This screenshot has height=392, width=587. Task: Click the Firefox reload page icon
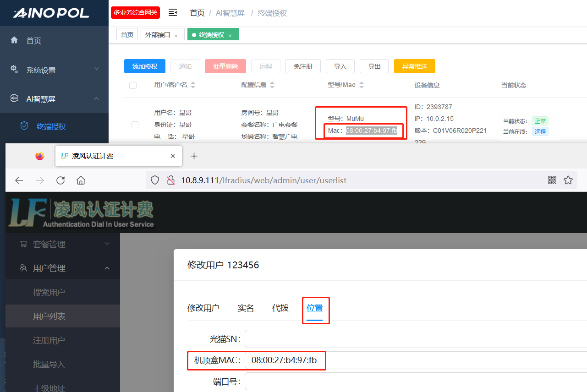point(60,180)
